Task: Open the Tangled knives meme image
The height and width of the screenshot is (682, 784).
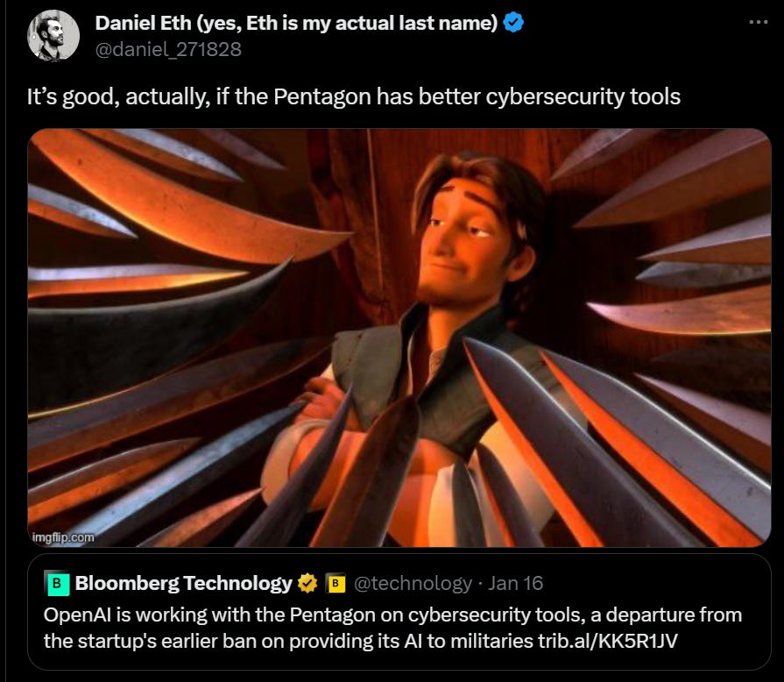Action: pyautogui.click(x=399, y=337)
